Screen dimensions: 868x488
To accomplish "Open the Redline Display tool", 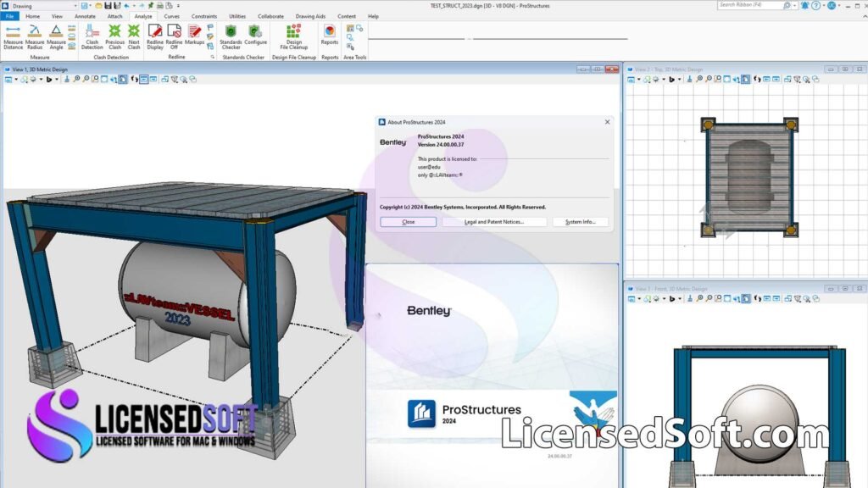I will (x=155, y=36).
